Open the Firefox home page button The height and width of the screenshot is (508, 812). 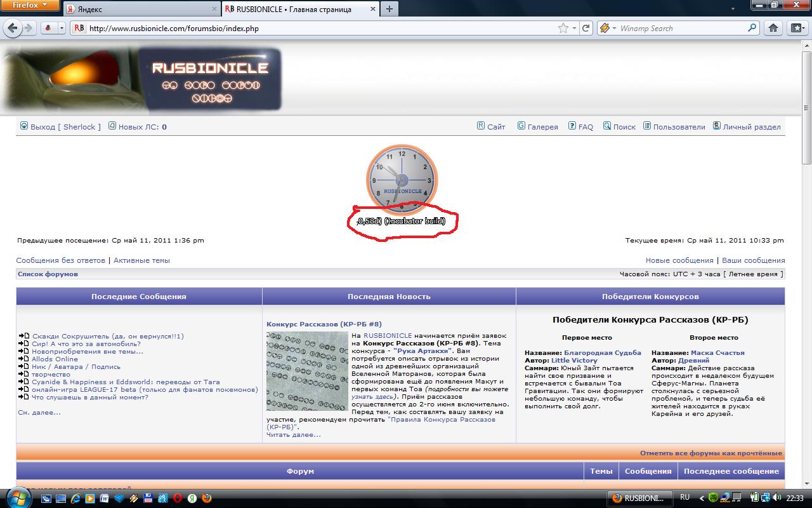773,28
